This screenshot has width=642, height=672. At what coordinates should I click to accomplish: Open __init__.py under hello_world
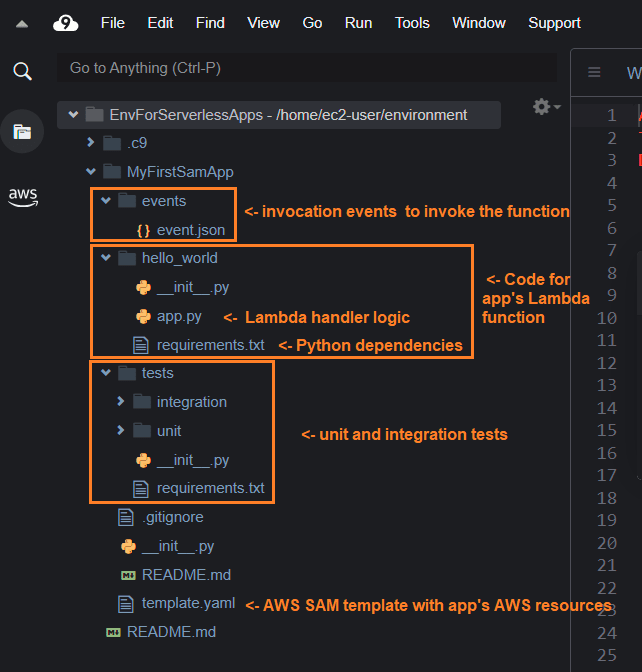(x=193, y=288)
